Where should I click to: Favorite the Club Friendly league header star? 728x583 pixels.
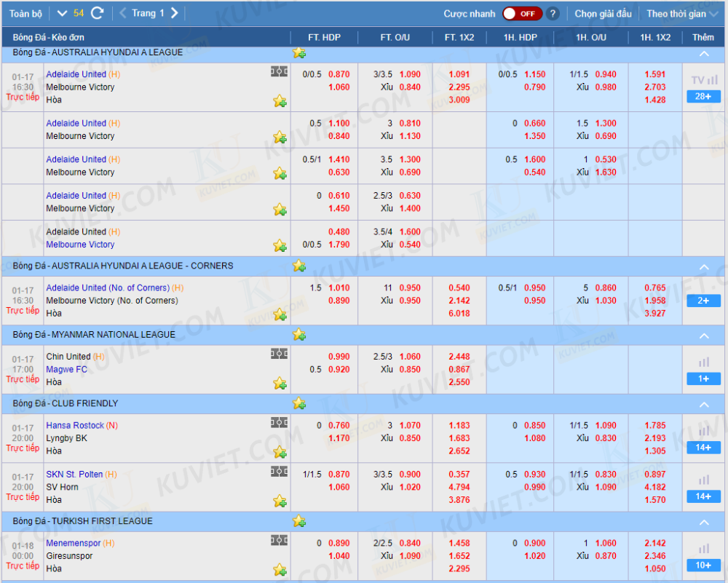tap(299, 403)
